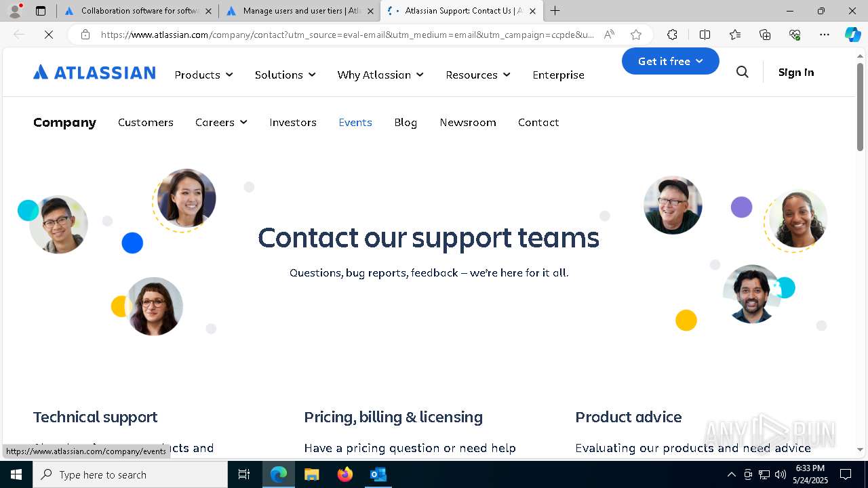Image resolution: width=868 pixels, height=488 pixels.
Task: Click the Atlassian logo
Action: (x=94, y=73)
